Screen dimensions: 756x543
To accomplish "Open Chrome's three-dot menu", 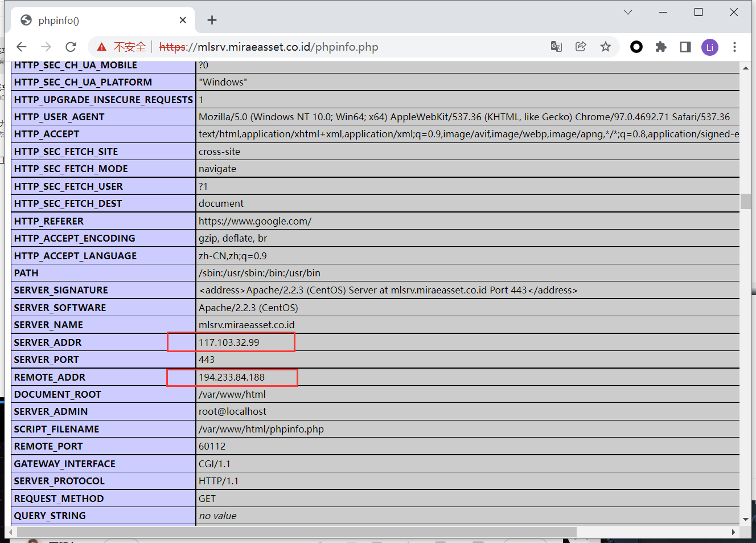I will point(734,47).
